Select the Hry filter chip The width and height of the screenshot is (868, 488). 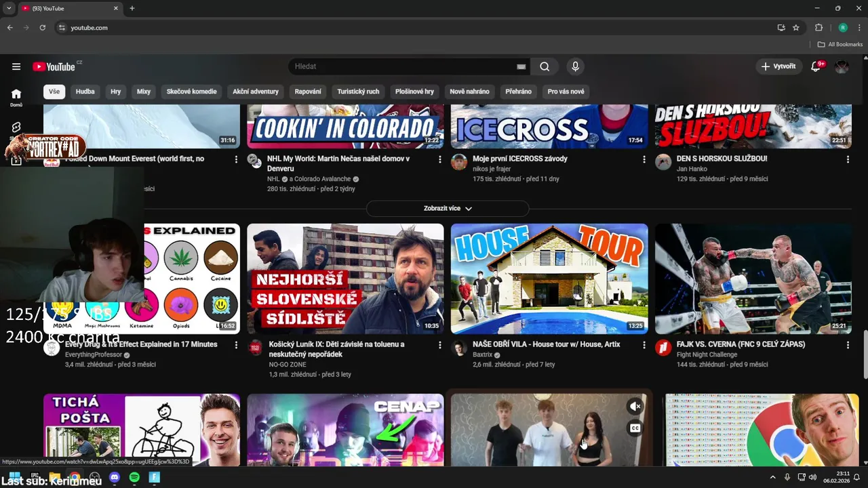116,91
